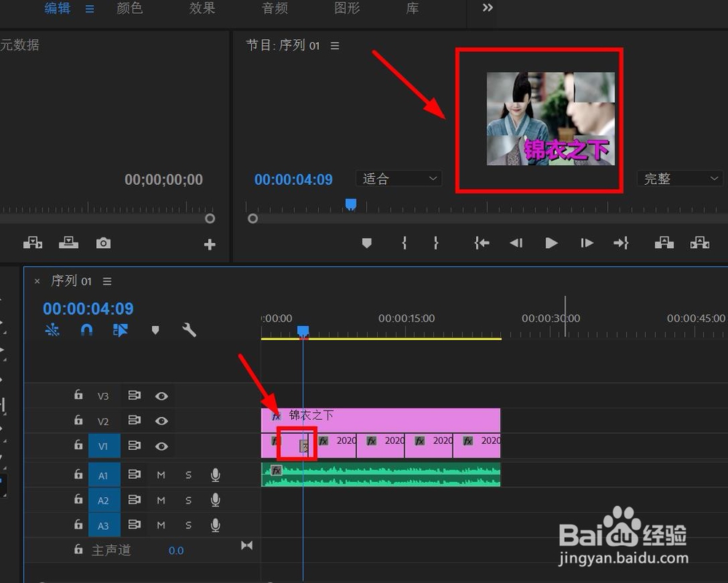Open the source monitor button editor plus

(210, 244)
